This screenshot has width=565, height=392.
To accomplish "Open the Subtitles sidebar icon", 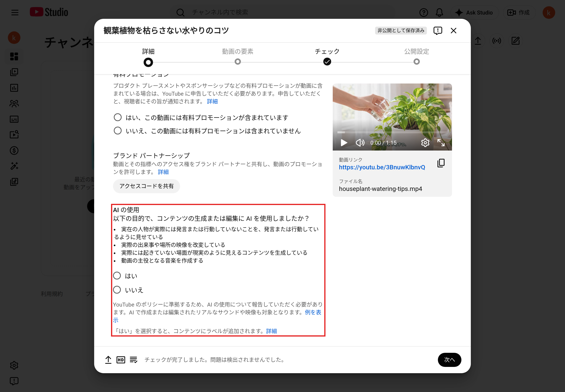I will click(14, 119).
